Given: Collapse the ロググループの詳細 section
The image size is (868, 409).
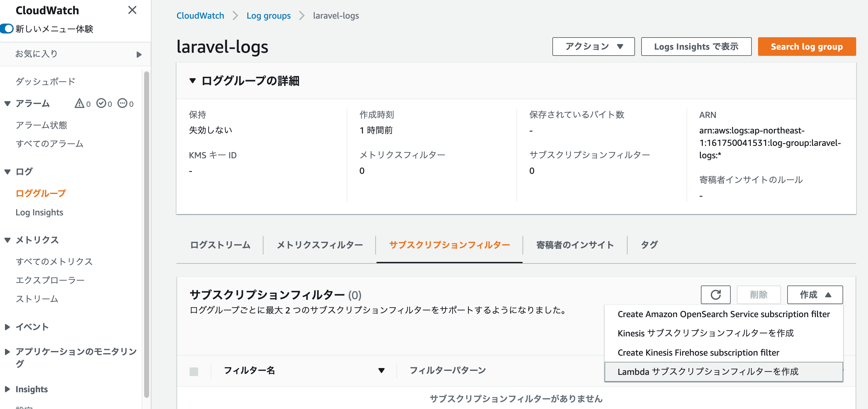Looking at the screenshot, I should pyautogui.click(x=192, y=81).
